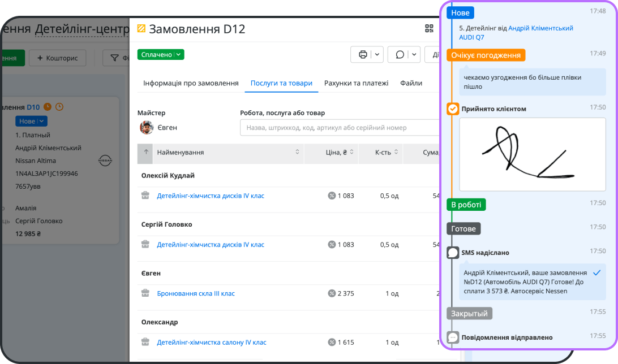The width and height of the screenshot is (618, 364).
Task: Click the service icon beside Бронювання скла
Action: pyautogui.click(x=145, y=293)
